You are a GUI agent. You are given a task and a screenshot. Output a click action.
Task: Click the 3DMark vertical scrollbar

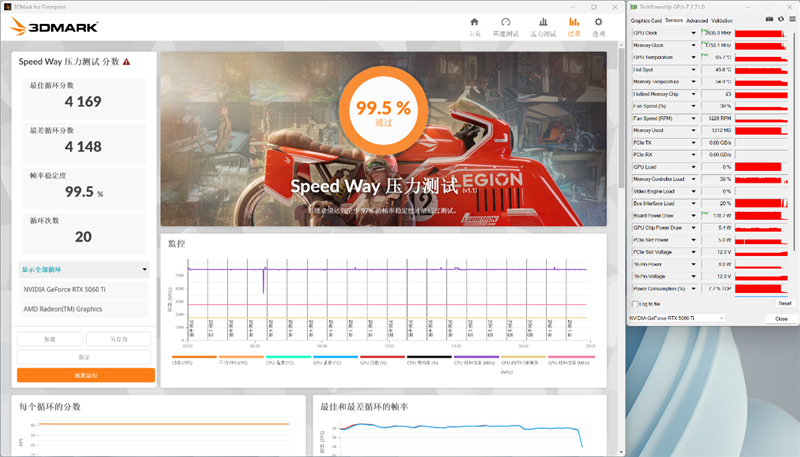pos(621,117)
